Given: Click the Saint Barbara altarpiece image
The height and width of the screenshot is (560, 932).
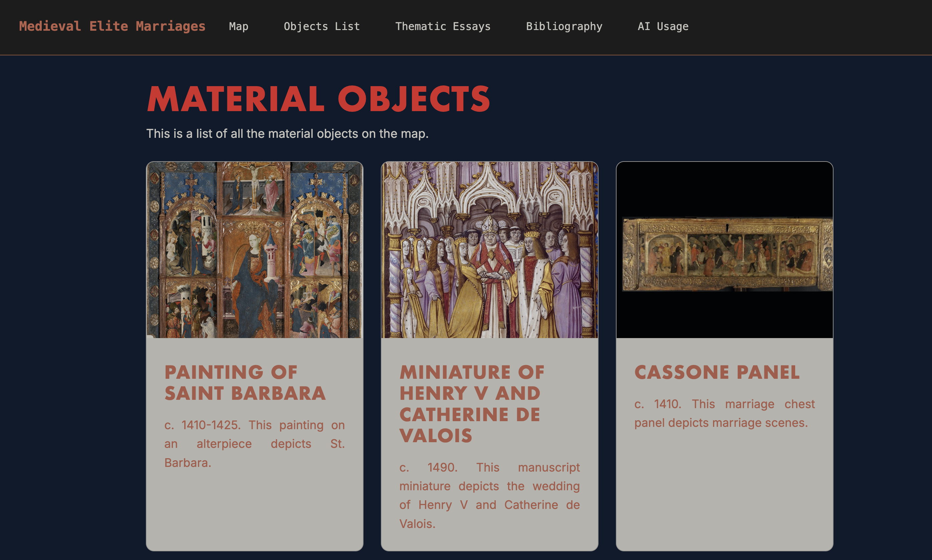Looking at the screenshot, I should coord(254,250).
